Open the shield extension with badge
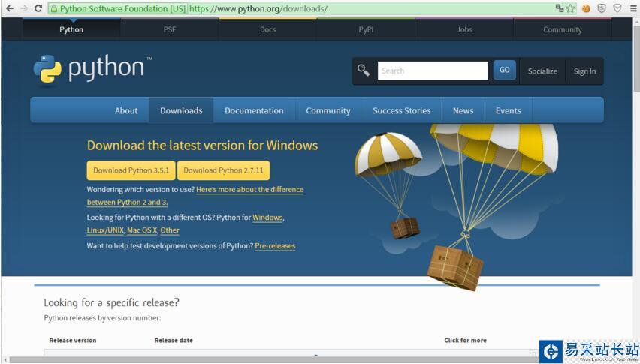This screenshot has width=640, height=364. tap(602, 8)
